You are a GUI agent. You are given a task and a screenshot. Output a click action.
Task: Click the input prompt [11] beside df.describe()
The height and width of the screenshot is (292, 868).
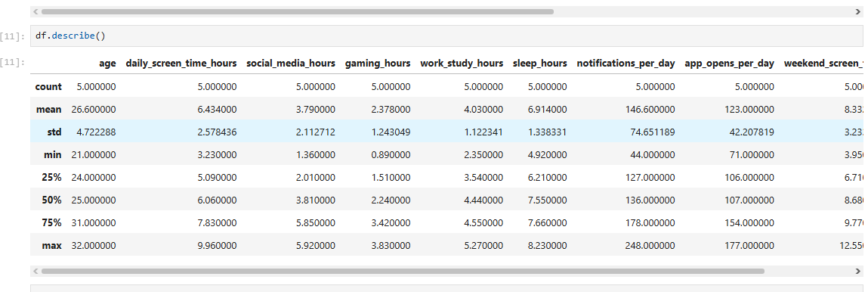click(12, 36)
